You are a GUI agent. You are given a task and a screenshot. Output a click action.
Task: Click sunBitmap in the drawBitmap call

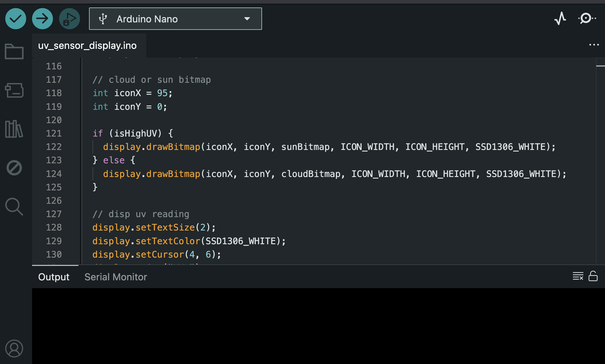coord(305,147)
